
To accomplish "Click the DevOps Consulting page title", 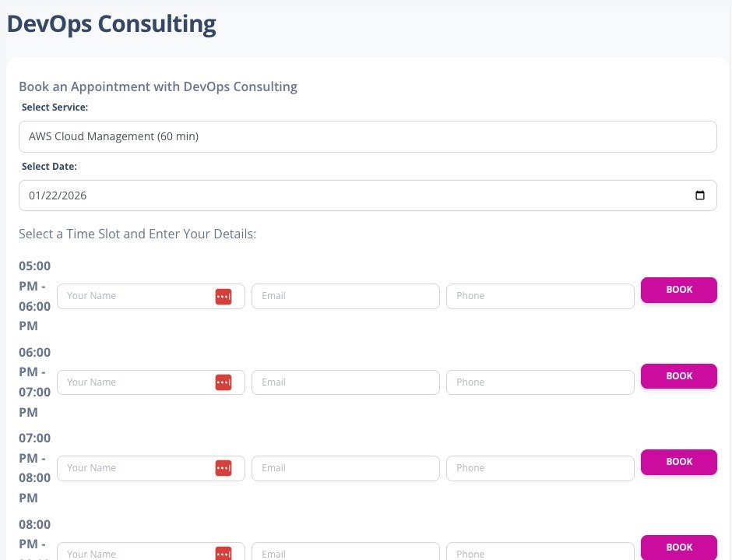I will click(x=111, y=23).
